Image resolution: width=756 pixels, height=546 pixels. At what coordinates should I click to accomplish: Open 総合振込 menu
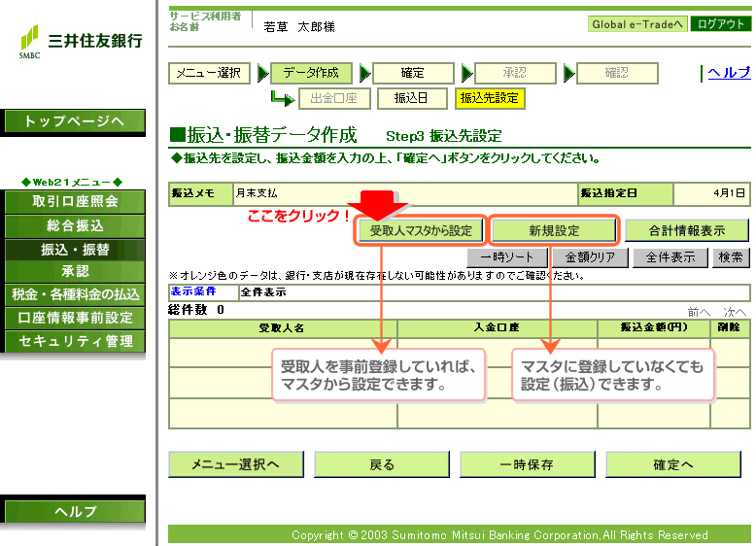click(75, 225)
